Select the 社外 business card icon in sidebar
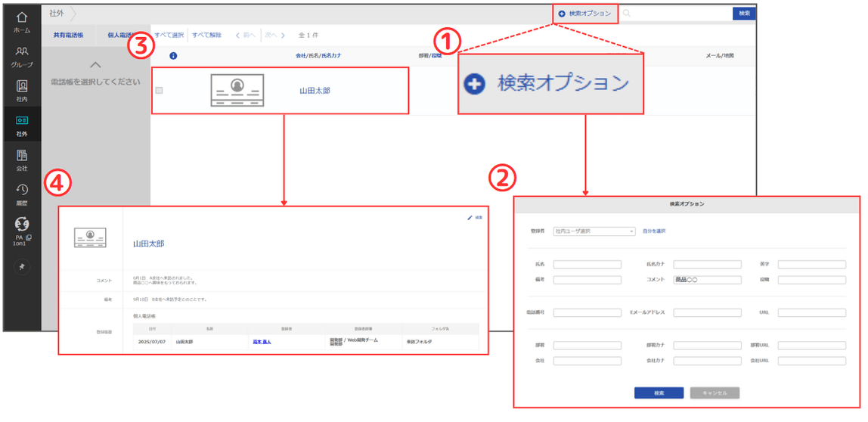Image resolution: width=868 pixels, height=422 pixels. (22, 120)
